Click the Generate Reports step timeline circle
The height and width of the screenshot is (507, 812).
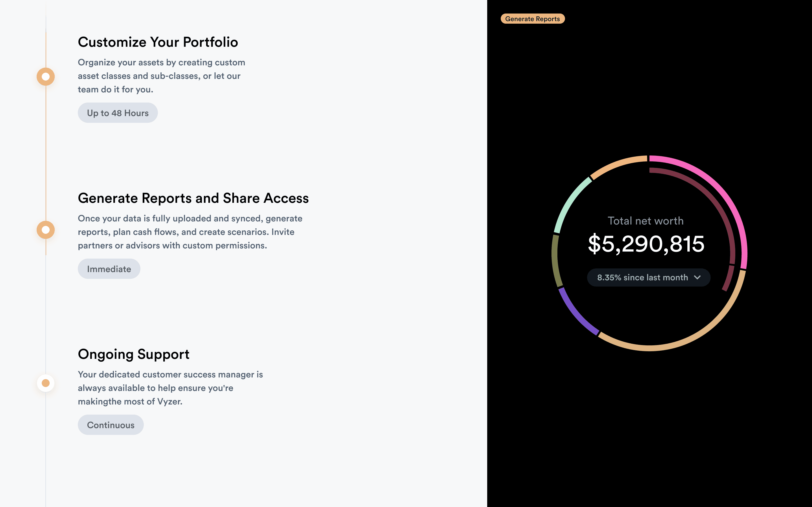(46, 230)
